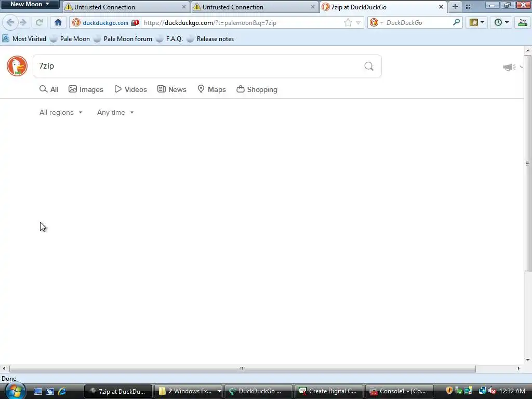Open a new tab with the plus button

[x=455, y=7]
